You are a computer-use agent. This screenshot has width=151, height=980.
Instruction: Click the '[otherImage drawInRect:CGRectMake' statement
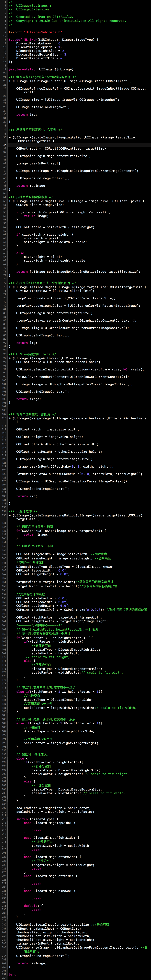pyautogui.click(x=79, y=474)
